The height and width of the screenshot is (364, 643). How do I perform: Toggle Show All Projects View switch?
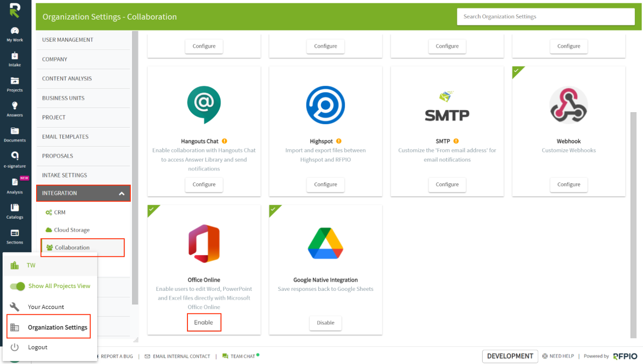[17, 286]
